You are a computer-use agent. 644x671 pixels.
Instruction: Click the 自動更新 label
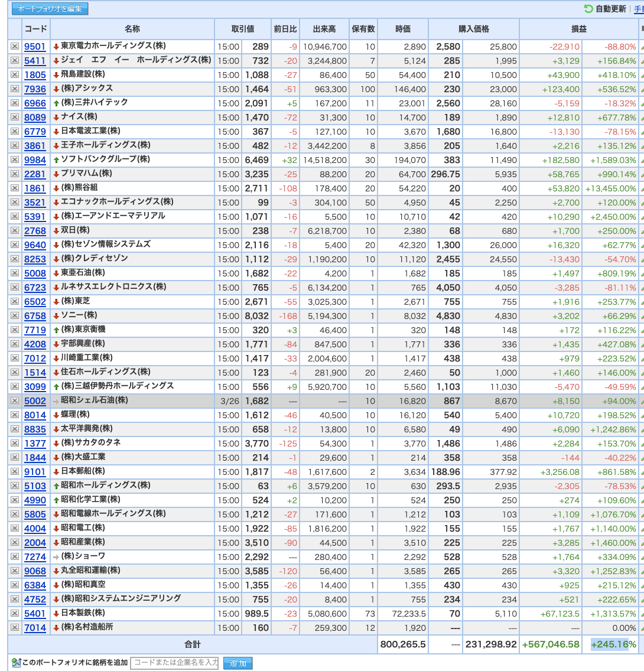(611, 9)
